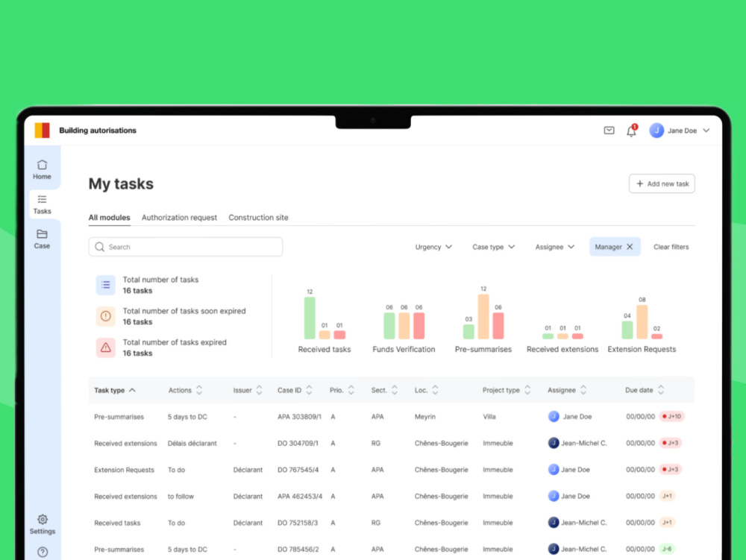Open the notifications bell
Image resolution: width=746 pixels, height=560 pixels.
[631, 130]
